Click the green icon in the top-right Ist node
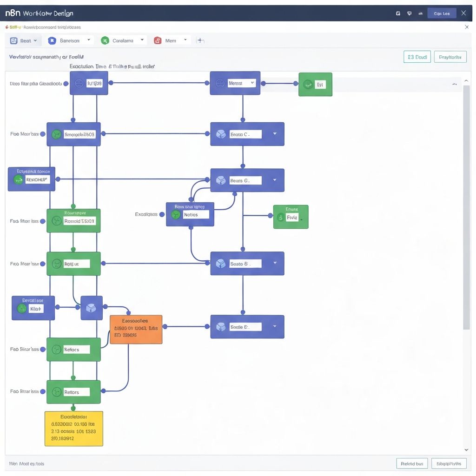 point(307,85)
